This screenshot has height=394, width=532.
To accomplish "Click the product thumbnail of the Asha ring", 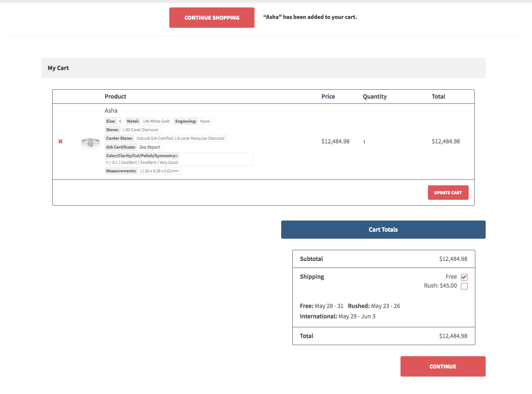I will coord(90,142).
